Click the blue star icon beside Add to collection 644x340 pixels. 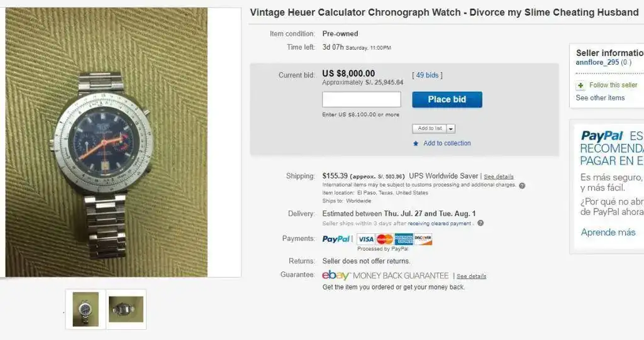(416, 143)
